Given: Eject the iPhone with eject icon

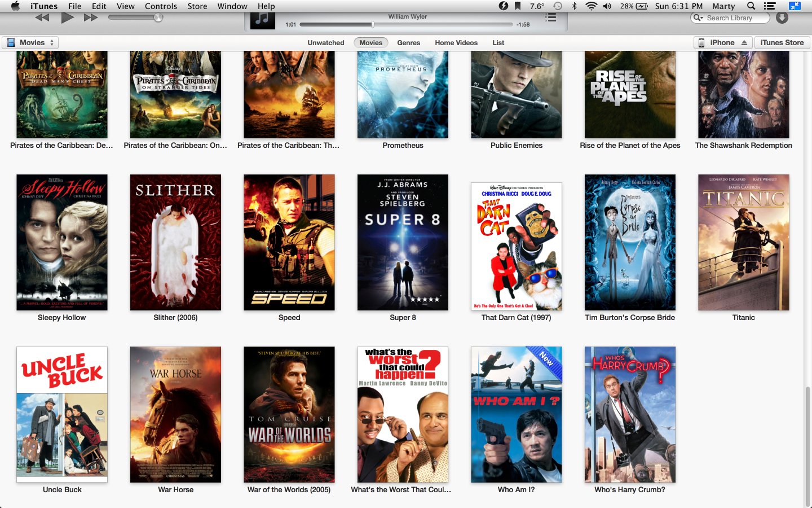Looking at the screenshot, I should coord(744,43).
